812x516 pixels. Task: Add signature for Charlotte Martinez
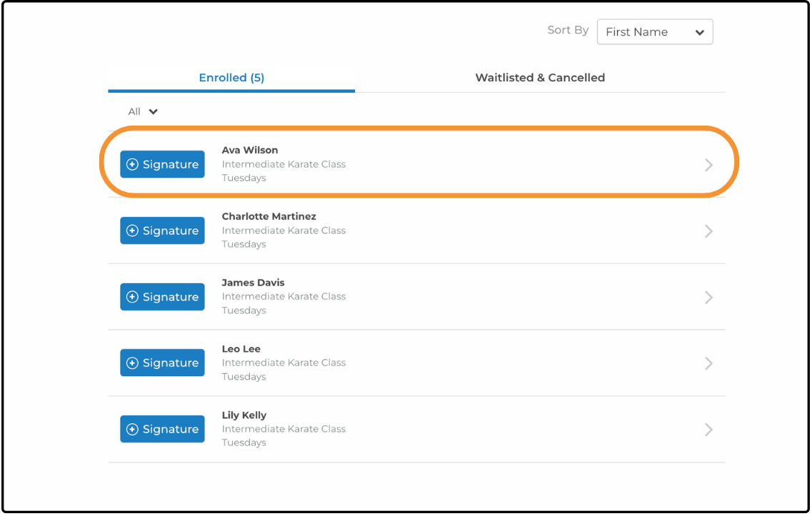coord(163,231)
